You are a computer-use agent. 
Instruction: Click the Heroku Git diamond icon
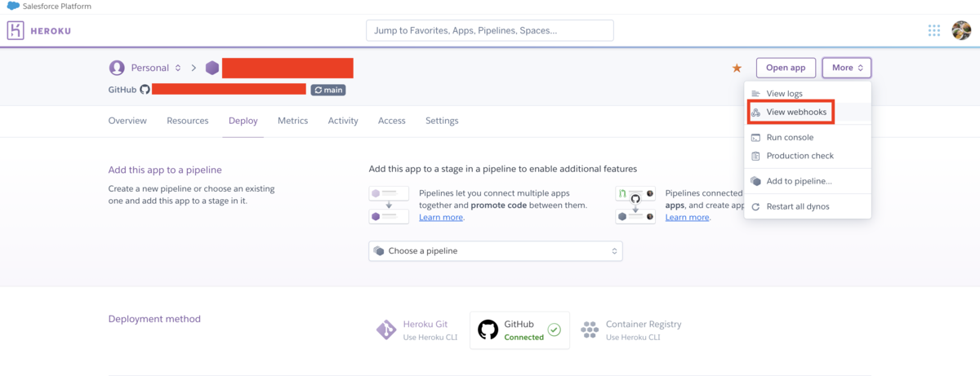(x=386, y=330)
